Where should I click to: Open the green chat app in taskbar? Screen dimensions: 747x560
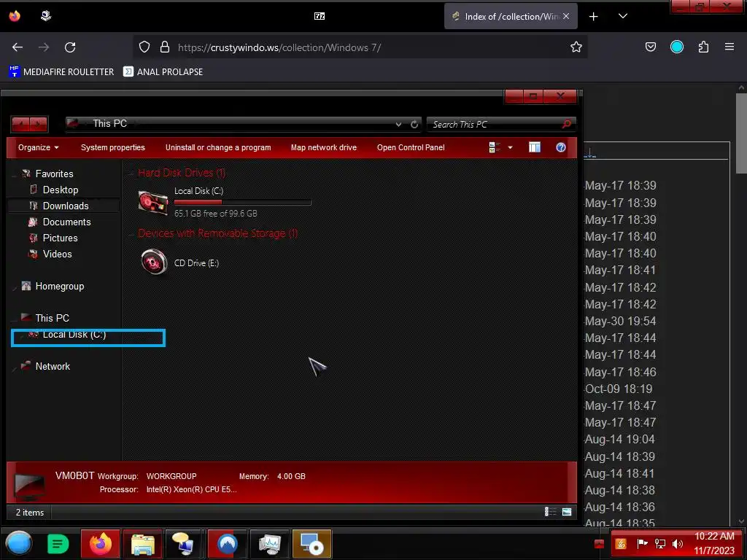click(x=58, y=543)
